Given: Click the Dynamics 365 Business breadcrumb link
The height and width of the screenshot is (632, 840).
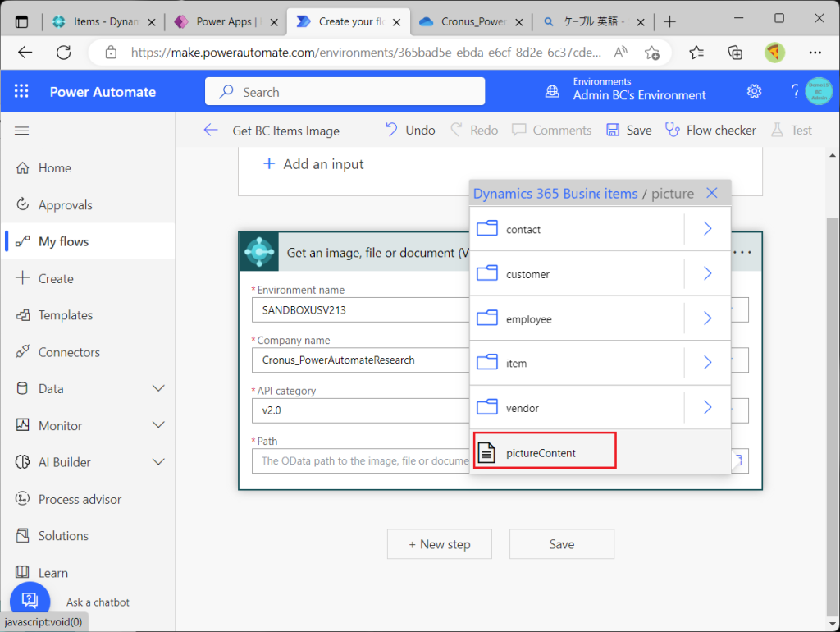Looking at the screenshot, I should [536, 193].
